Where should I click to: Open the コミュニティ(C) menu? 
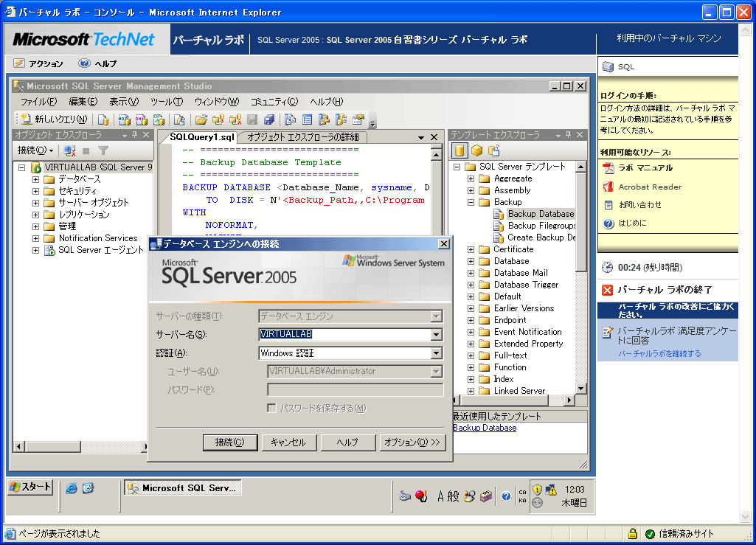pos(274,101)
